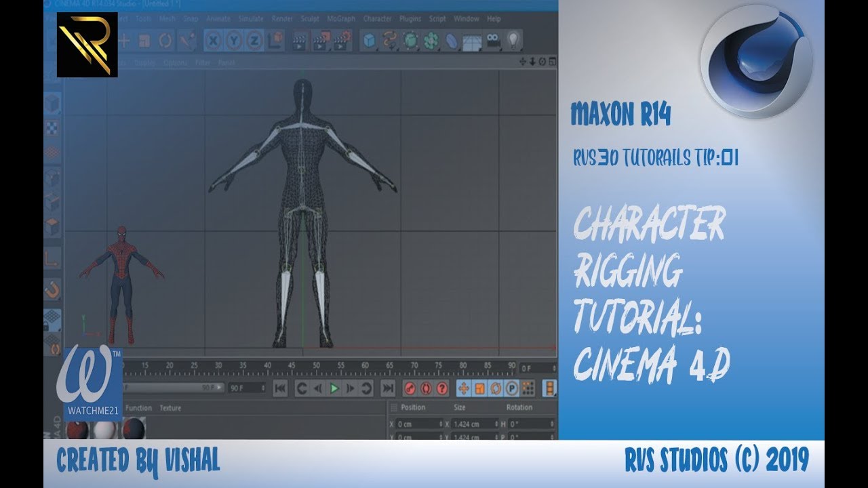
Task: Toggle the viewport maximize icon
Action: [552, 62]
